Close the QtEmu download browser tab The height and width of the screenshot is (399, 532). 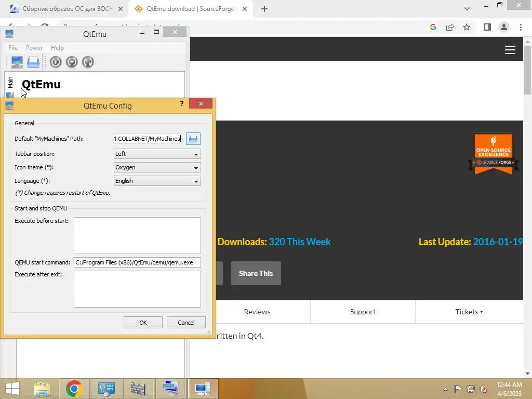245,9
